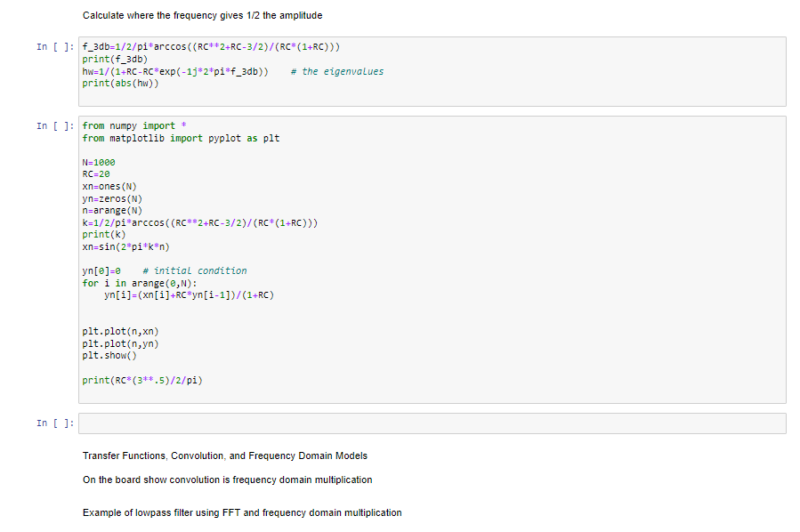Click the lowpass filter FFT example text
This screenshot has width=800, height=532.
pos(241,512)
